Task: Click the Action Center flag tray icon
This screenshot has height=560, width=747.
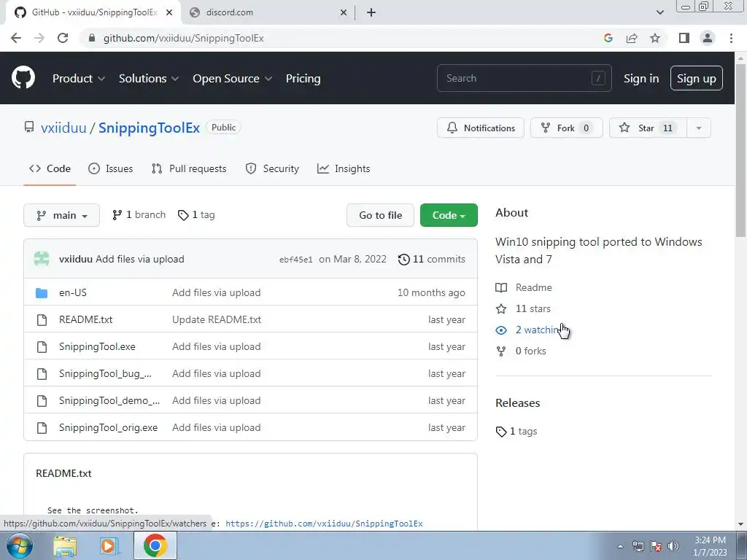Action: [656, 546]
